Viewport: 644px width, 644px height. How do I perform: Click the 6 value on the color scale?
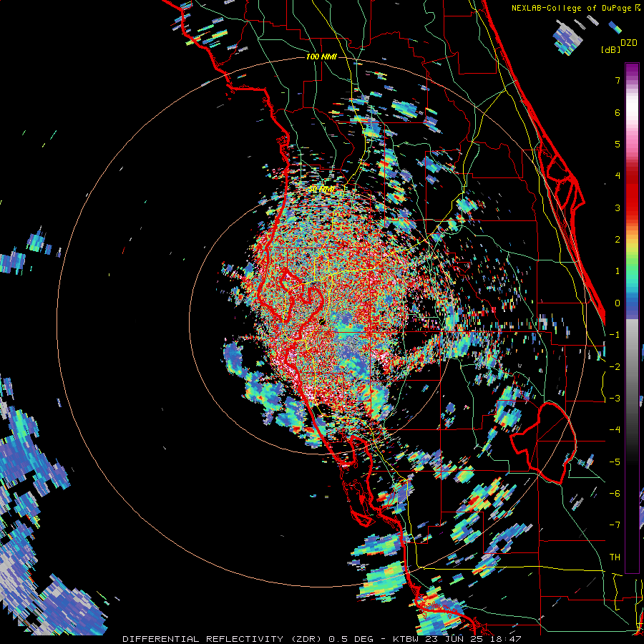coord(618,112)
